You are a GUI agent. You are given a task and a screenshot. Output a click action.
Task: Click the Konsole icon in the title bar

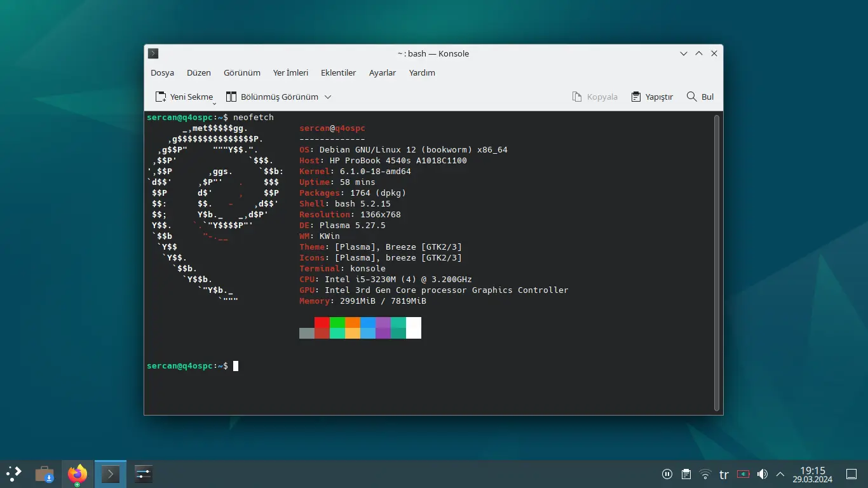point(153,53)
